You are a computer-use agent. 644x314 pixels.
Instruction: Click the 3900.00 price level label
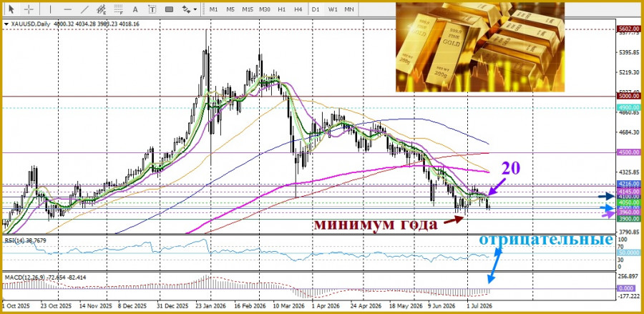[x=629, y=219]
